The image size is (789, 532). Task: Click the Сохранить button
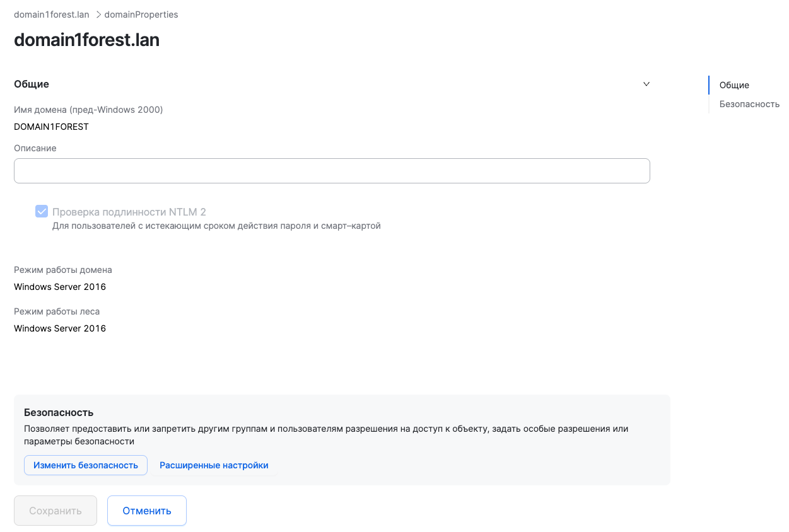coord(55,511)
